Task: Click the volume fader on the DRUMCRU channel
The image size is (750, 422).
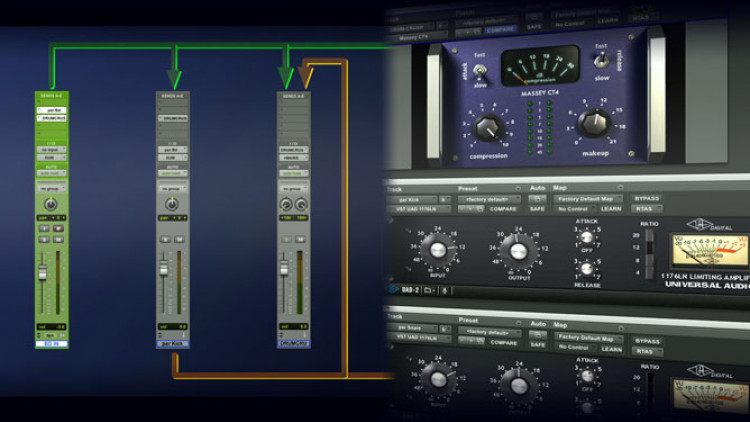Action: [x=284, y=268]
